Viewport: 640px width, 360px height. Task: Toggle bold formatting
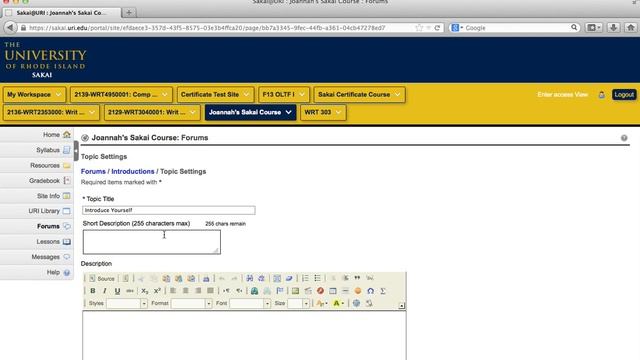[x=93, y=291]
